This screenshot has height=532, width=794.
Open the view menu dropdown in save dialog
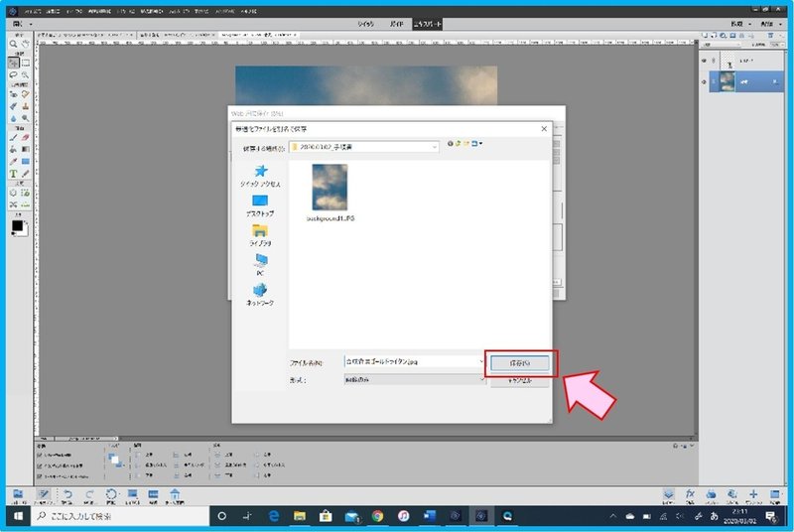[476, 144]
